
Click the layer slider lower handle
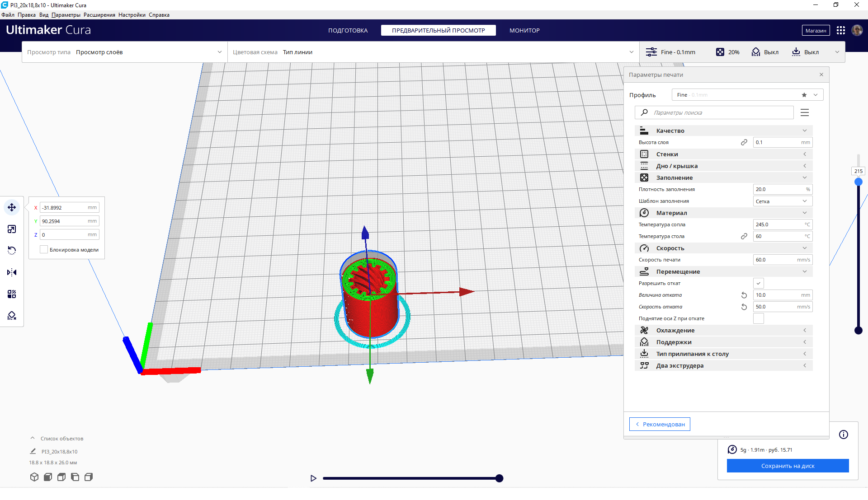click(x=859, y=330)
